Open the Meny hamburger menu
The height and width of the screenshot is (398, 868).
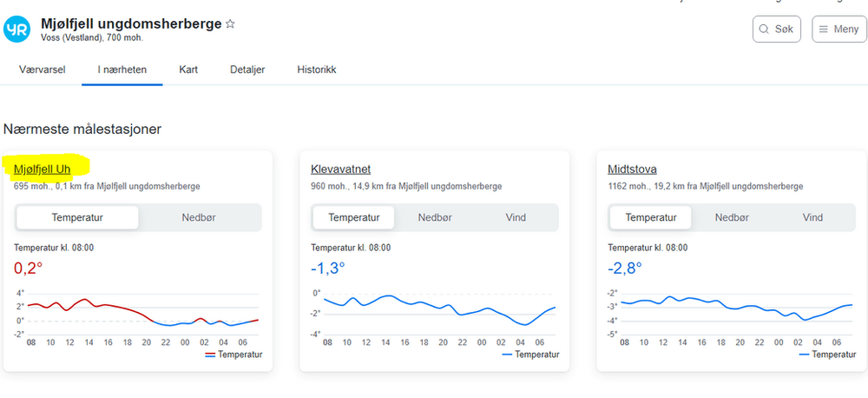click(838, 29)
